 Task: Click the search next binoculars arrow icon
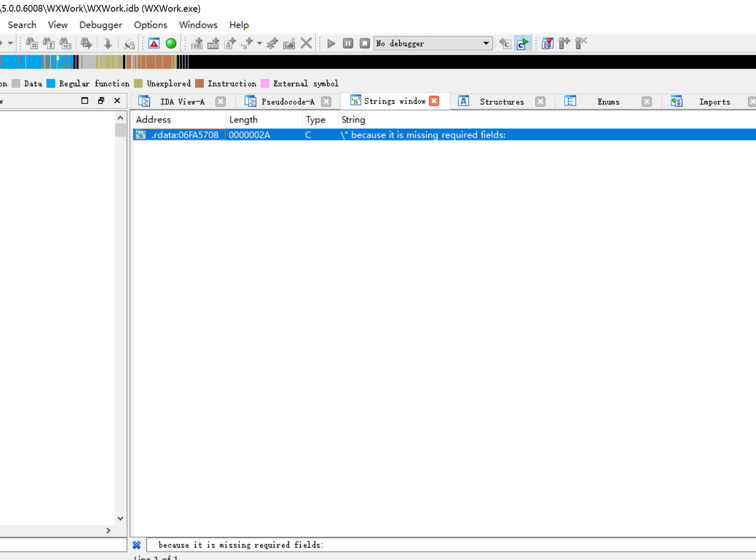(86, 43)
